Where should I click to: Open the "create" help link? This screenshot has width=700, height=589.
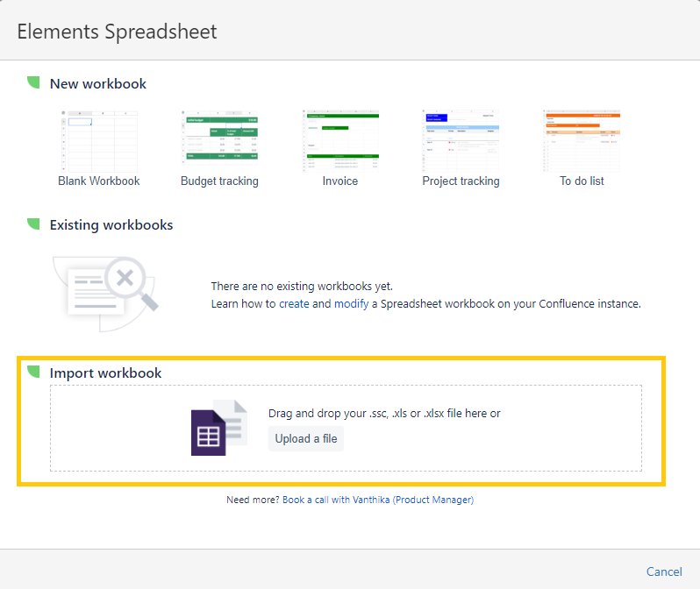[x=294, y=304]
